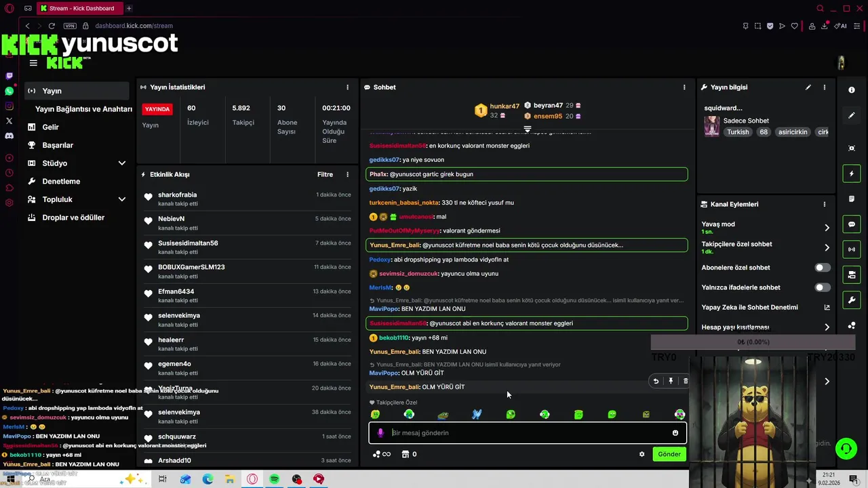Expand the Stüdyo sidebar section

(x=122, y=163)
